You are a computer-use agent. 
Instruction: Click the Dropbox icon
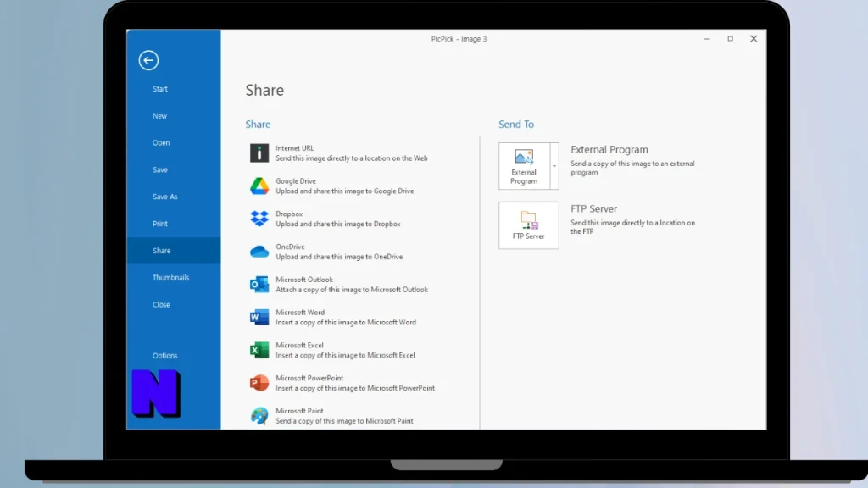[x=259, y=219]
